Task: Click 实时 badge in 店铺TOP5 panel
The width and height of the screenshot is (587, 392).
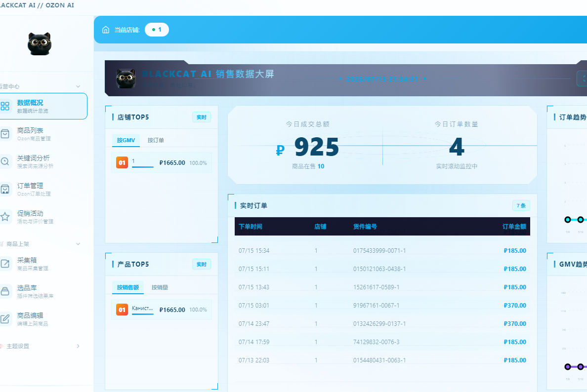Action: pyautogui.click(x=202, y=117)
